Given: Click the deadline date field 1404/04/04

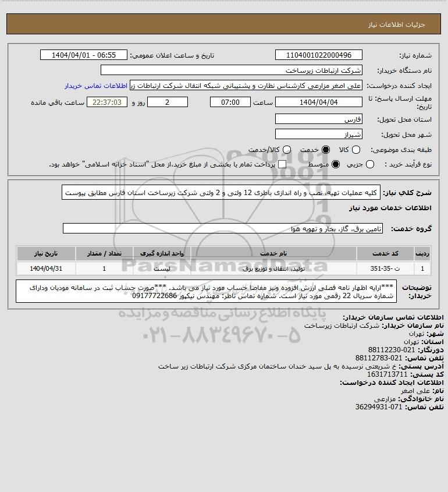Looking at the screenshot, I should click(318, 102).
